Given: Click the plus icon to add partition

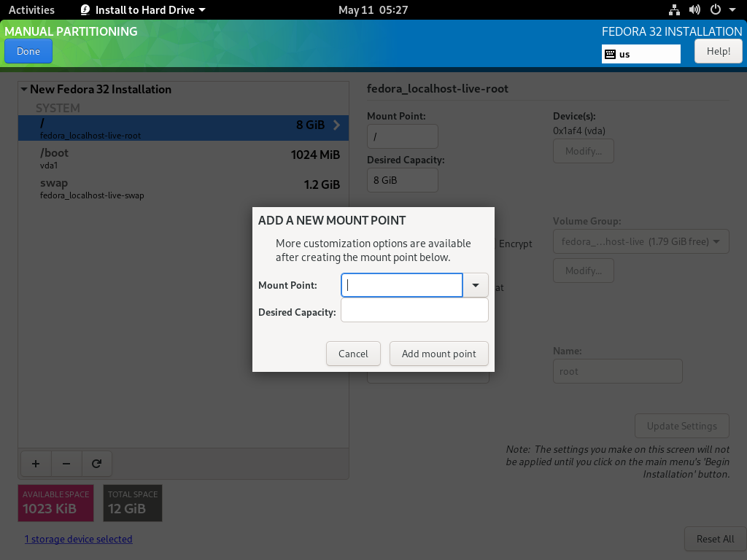Looking at the screenshot, I should tap(36, 464).
